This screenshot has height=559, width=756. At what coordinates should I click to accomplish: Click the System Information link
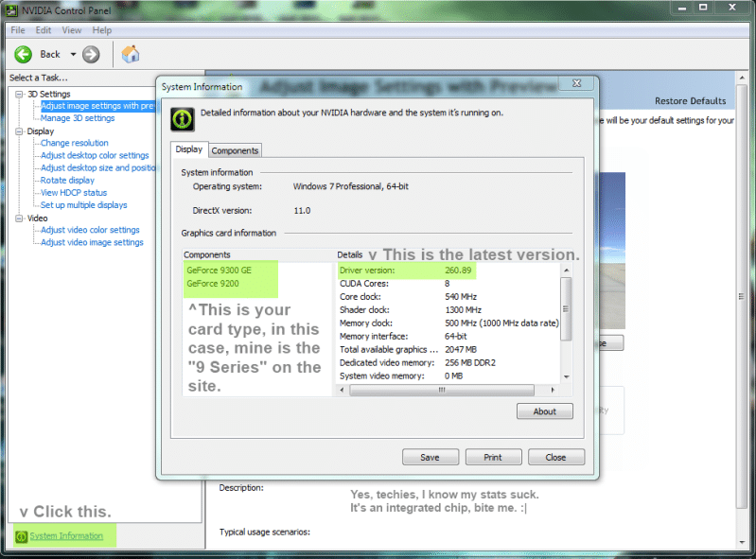click(66, 536)
